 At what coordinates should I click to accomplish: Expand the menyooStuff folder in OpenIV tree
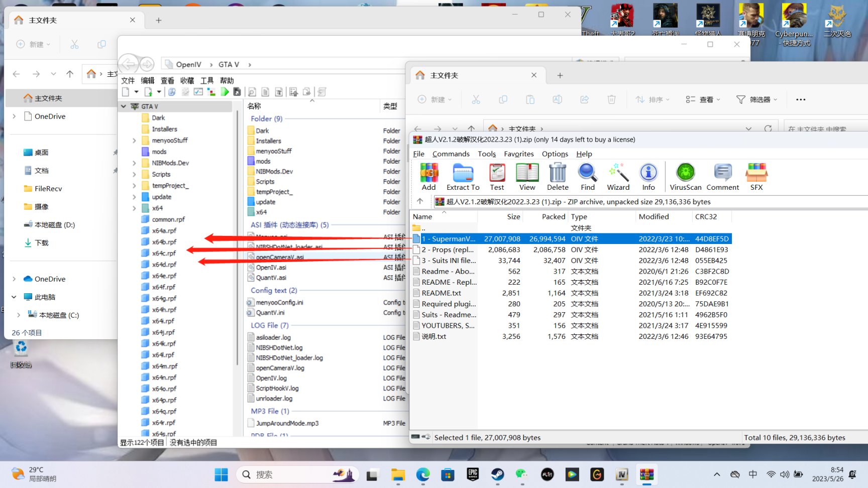[134, 141]
